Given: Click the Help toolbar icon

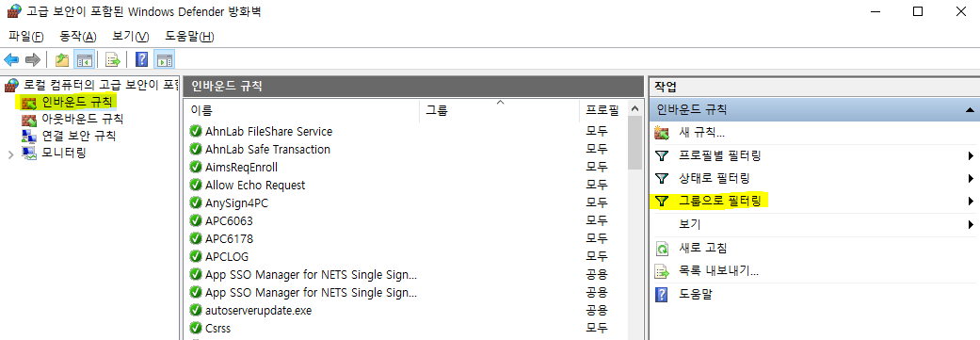Looking at the screenshot, I should (142, 60).
